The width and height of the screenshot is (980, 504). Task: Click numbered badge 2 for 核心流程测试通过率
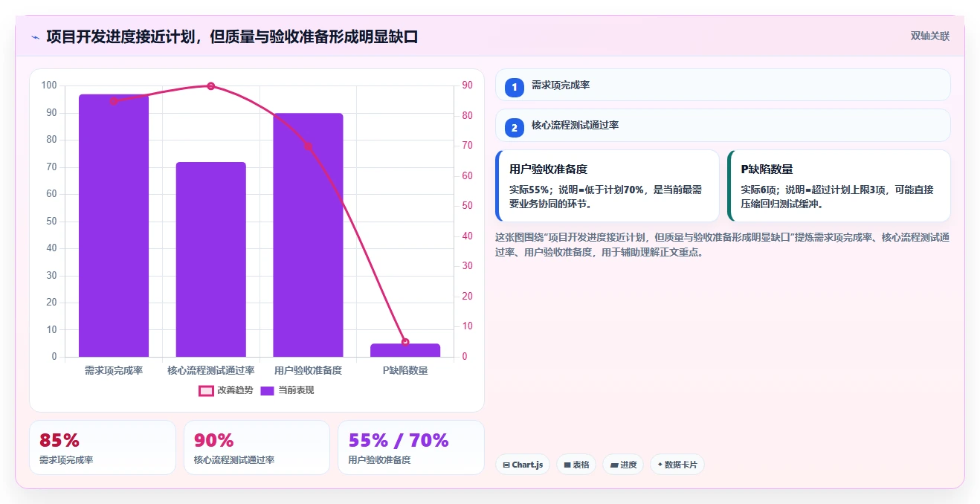tap(515, 128)
